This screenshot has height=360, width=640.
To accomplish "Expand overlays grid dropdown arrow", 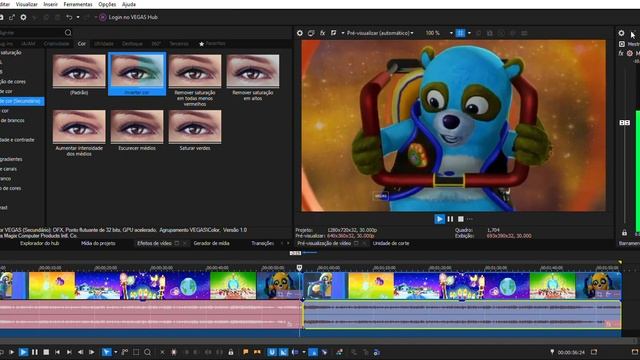I will [469, 33].
